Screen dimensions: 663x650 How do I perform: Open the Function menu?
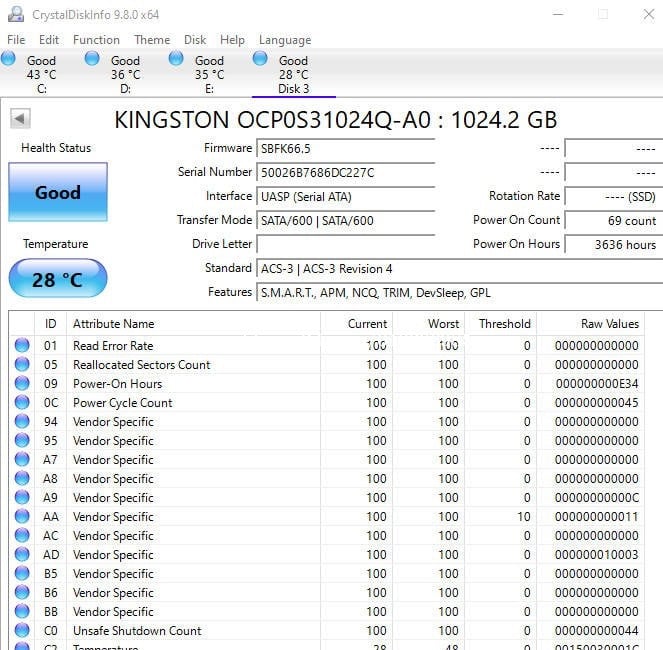click(x=96, y=40)
